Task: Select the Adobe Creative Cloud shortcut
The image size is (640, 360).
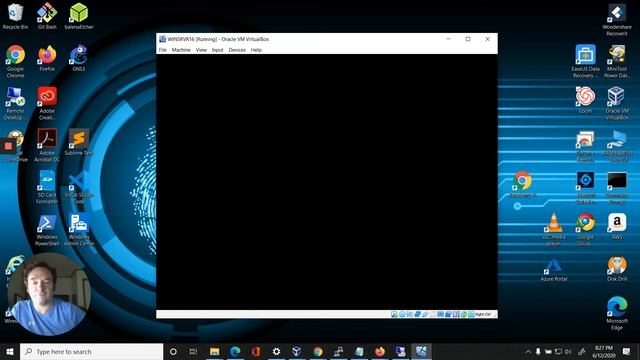Action: point(47,103)
